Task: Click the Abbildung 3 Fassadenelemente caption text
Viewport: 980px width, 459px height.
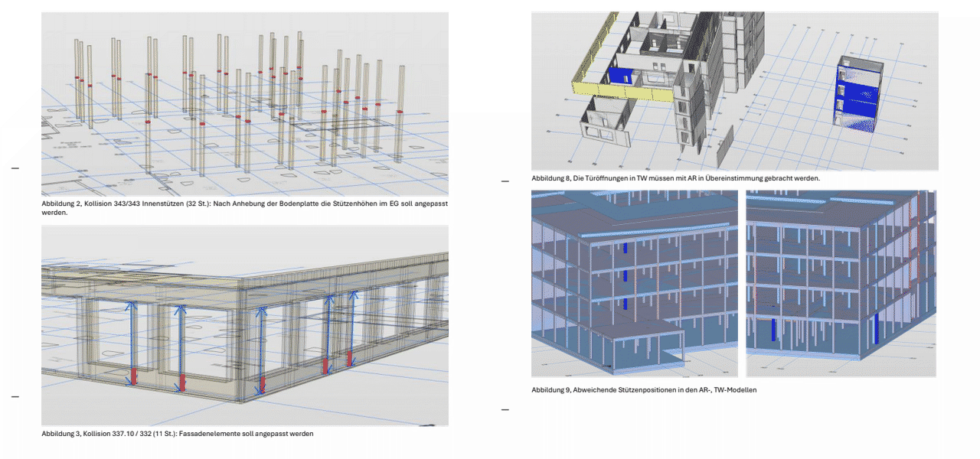Action: tap(177, 434)
